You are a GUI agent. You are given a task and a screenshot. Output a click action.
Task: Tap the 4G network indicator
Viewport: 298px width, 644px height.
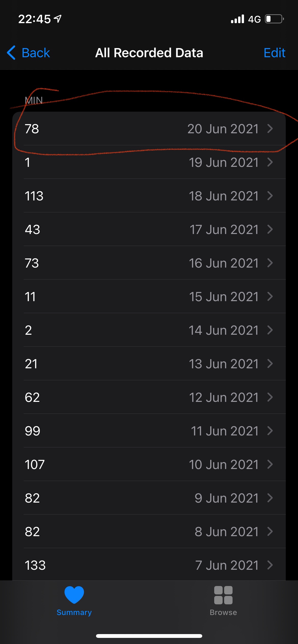pyautogui.click(x=254, y=19)
